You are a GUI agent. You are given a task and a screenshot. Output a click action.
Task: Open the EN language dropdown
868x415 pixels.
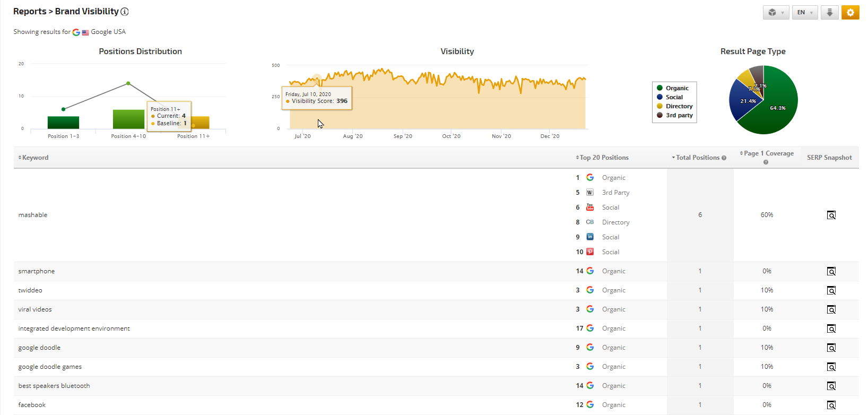pos(804,12)
